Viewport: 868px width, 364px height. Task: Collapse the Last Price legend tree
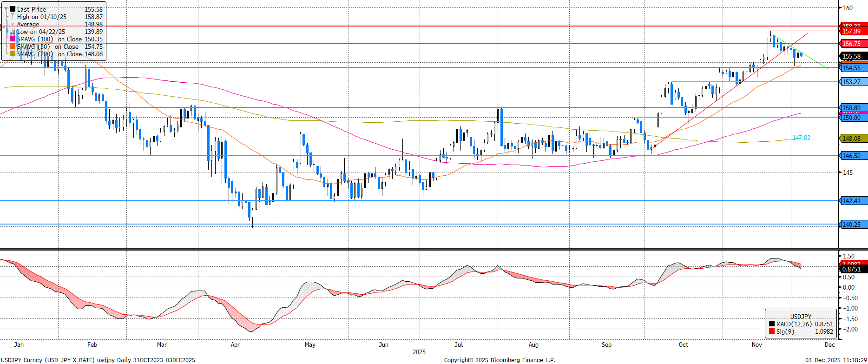[x=7, y=9]
